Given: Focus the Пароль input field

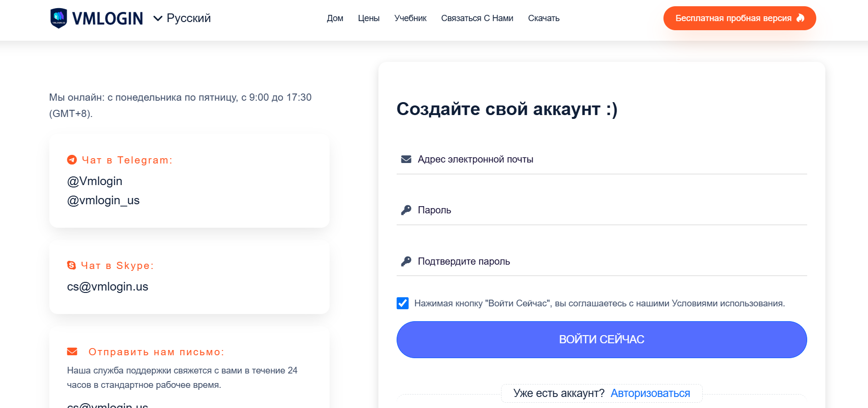Looking at the screenshot, I should pos(602,210).
